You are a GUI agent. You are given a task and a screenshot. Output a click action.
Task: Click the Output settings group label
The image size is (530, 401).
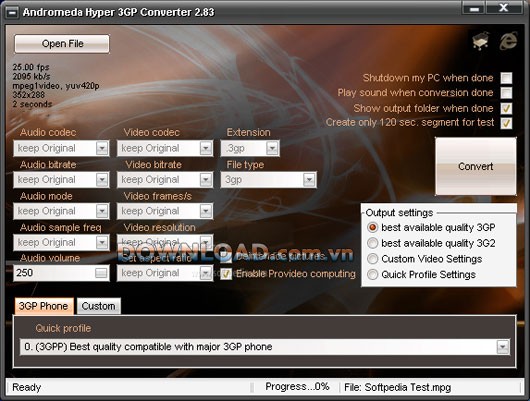399,213
